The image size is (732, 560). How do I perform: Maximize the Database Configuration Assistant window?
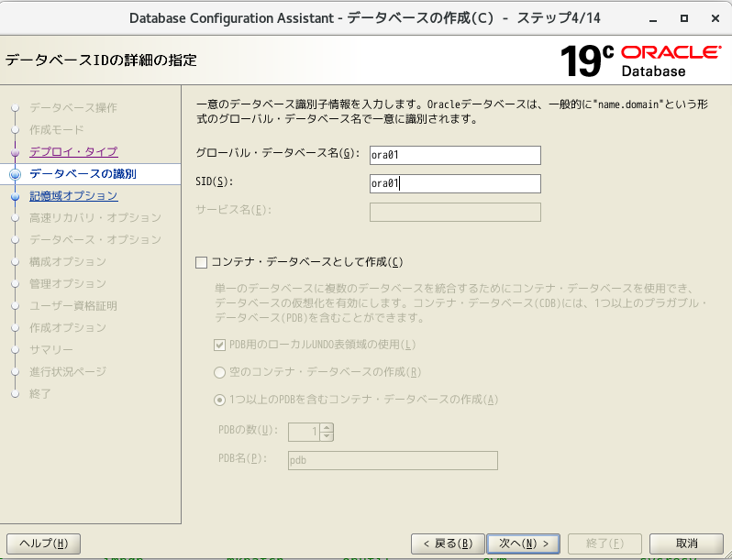coord(684,18)
